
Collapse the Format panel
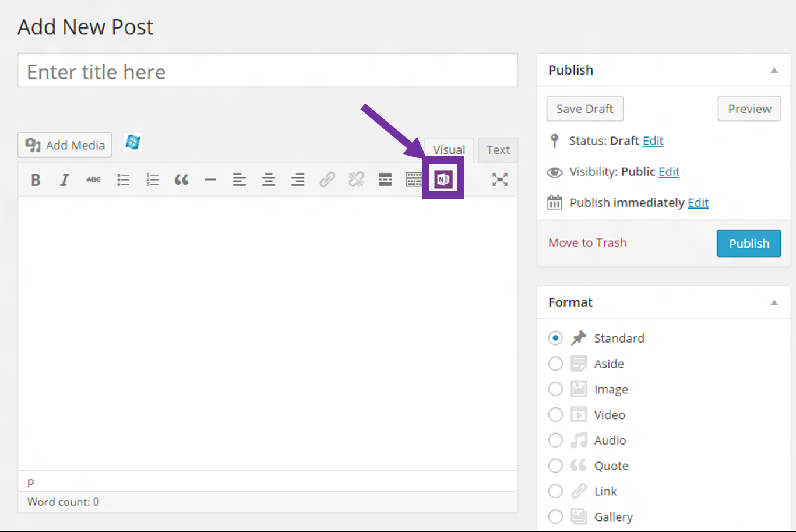[x=774, y=302]
